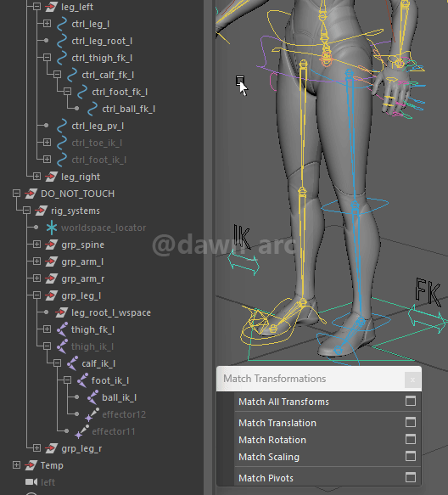Select the effector12 icon in outliner
Viewport: 448px width, 495px height.
coord(92,414)
